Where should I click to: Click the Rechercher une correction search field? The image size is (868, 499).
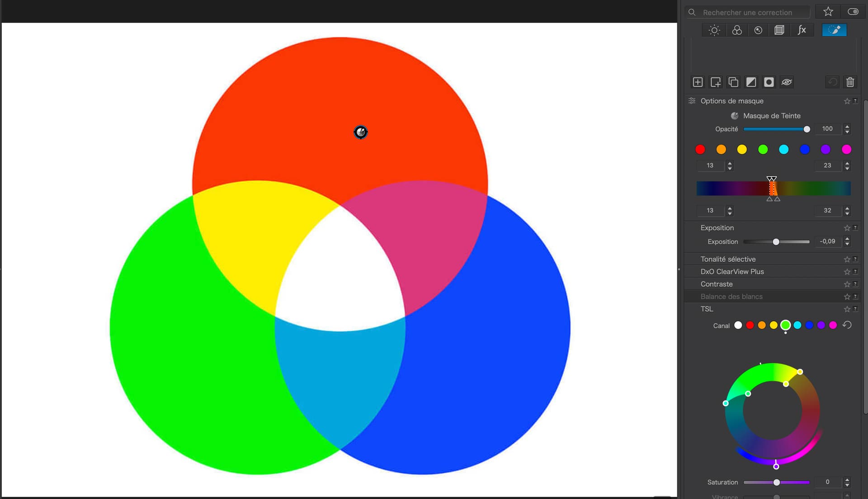(x=750, y=13)
